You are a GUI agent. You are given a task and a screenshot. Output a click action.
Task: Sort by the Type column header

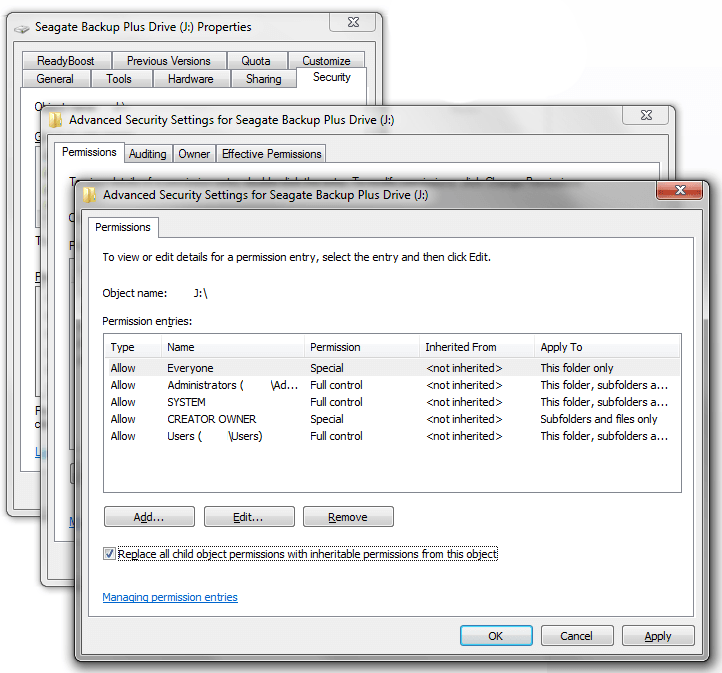(x=133, y=347)
